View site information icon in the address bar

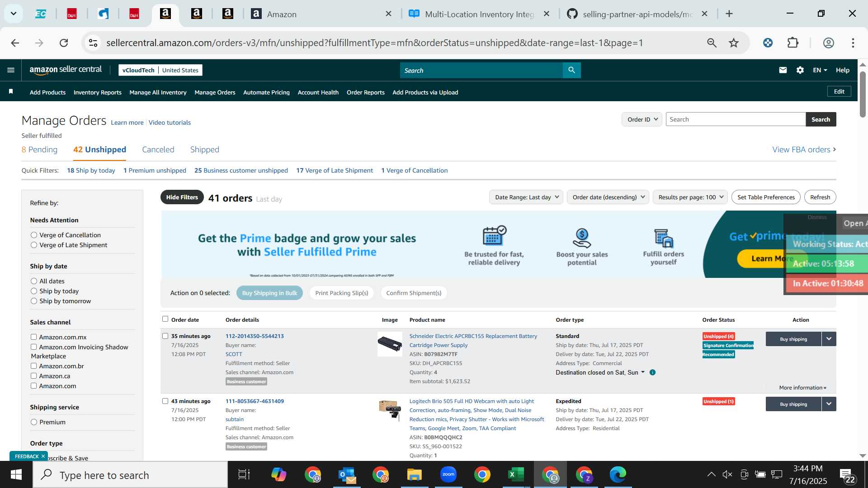93,43
